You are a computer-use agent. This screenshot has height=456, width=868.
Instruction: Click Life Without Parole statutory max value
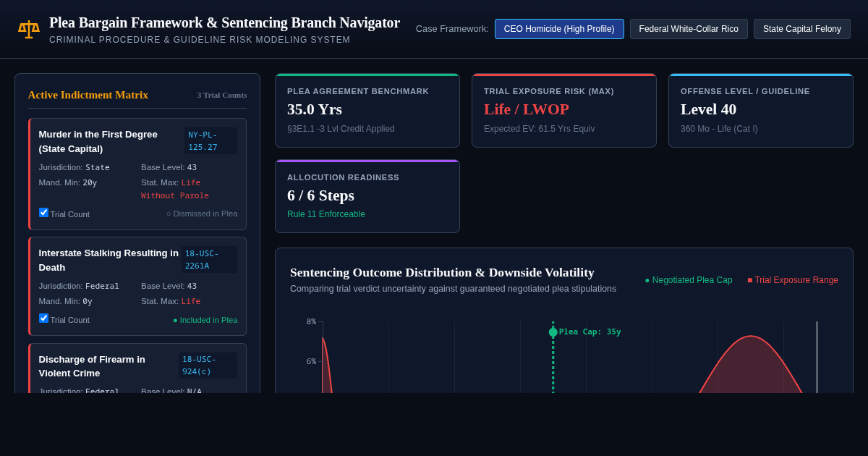[175, 189]
